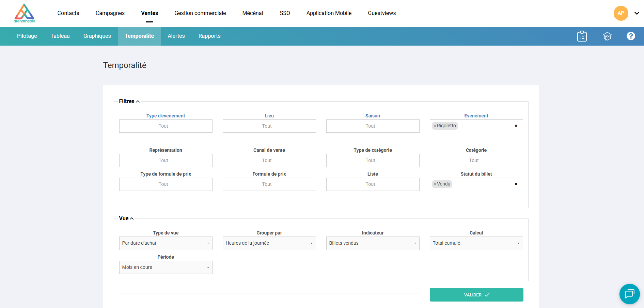The width and height of the screenshot is (644, 308).
Task: Click the help question mark icon
Action: click(631, 36)
